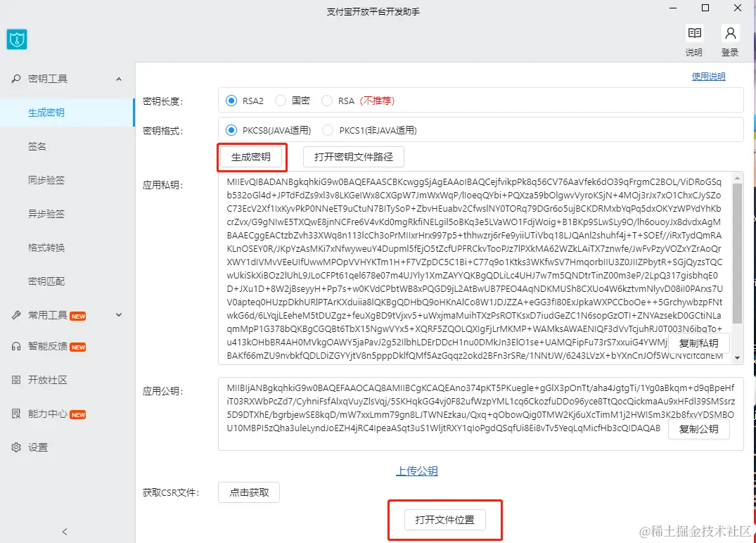
Task: Click the 点击获取 CSR button
Action: (249, 492)
